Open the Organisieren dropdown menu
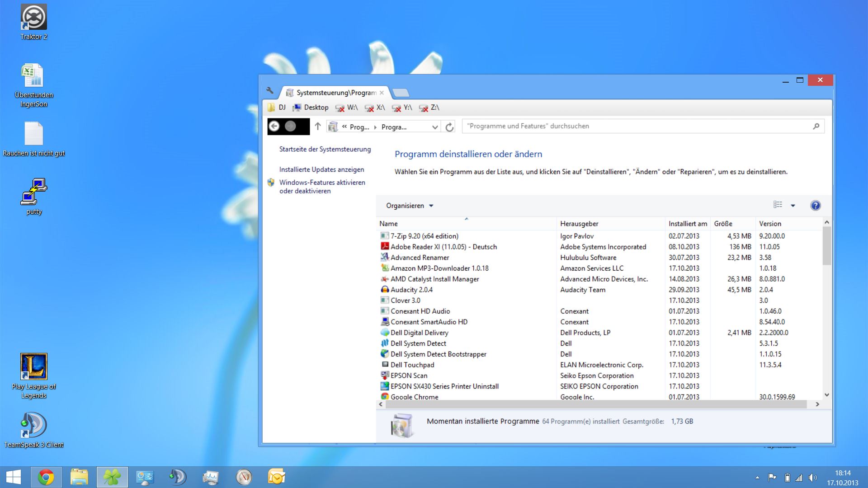 [x=409, y=206]
